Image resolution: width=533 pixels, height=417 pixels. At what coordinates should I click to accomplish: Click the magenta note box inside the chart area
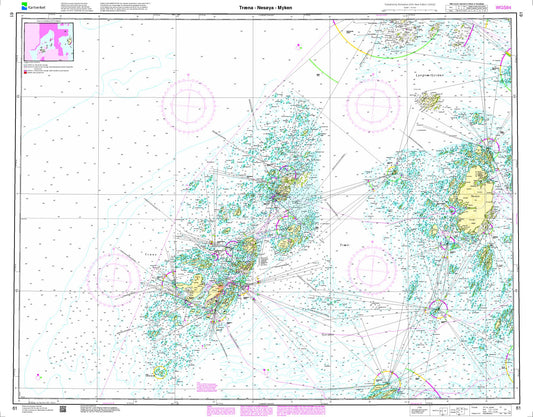(x=207, y=387)
